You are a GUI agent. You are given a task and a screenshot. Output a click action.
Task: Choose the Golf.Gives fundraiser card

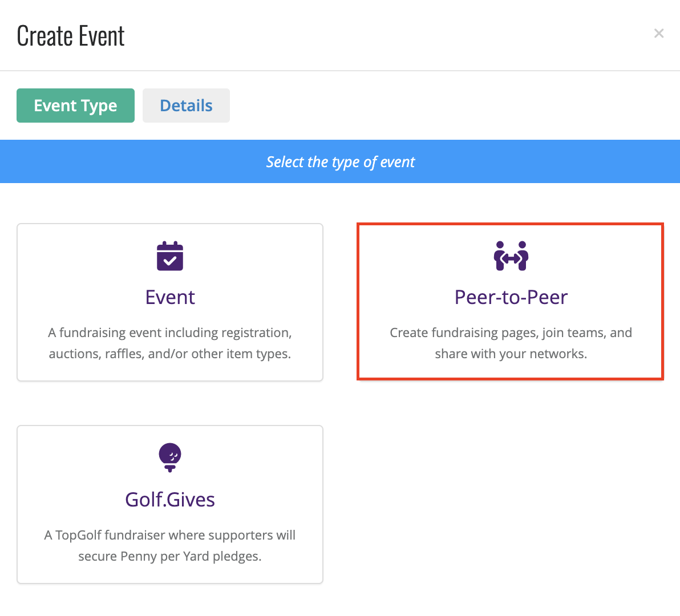click(170, 504)
